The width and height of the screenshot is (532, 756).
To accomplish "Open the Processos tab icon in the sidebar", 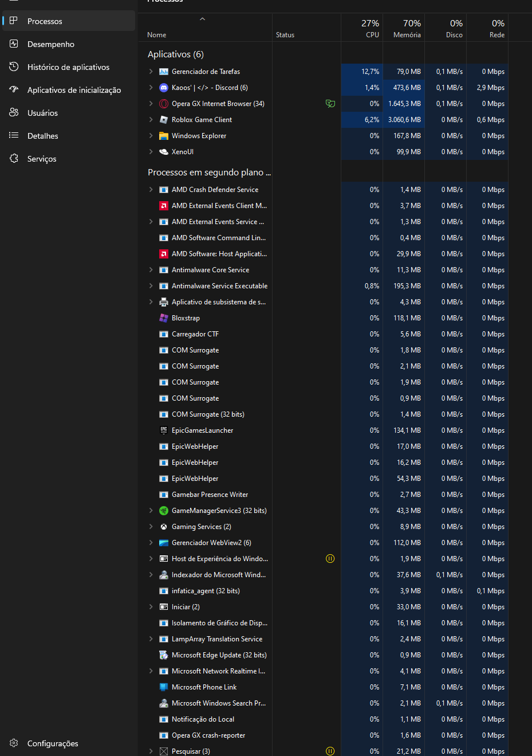I will point(14,21).
